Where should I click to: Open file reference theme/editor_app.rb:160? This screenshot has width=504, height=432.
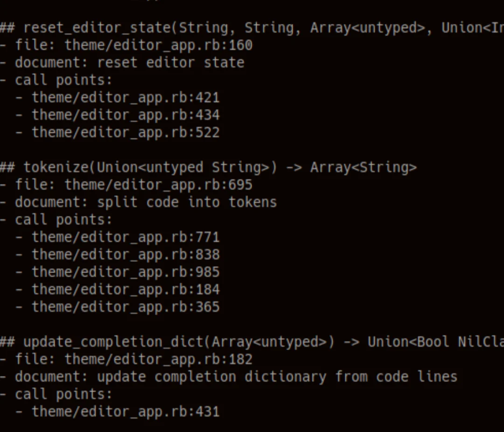(158, 45)
